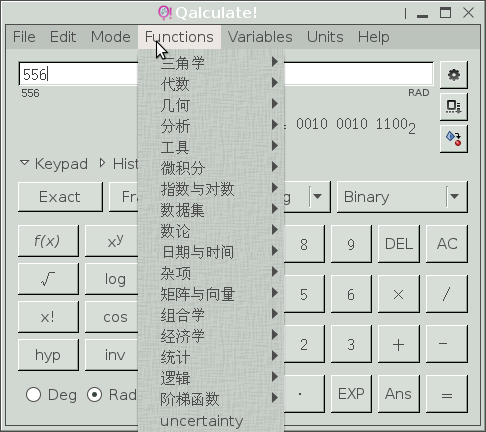Open the 数据集 submenu
486x432 pixels.
coord(211,210)
